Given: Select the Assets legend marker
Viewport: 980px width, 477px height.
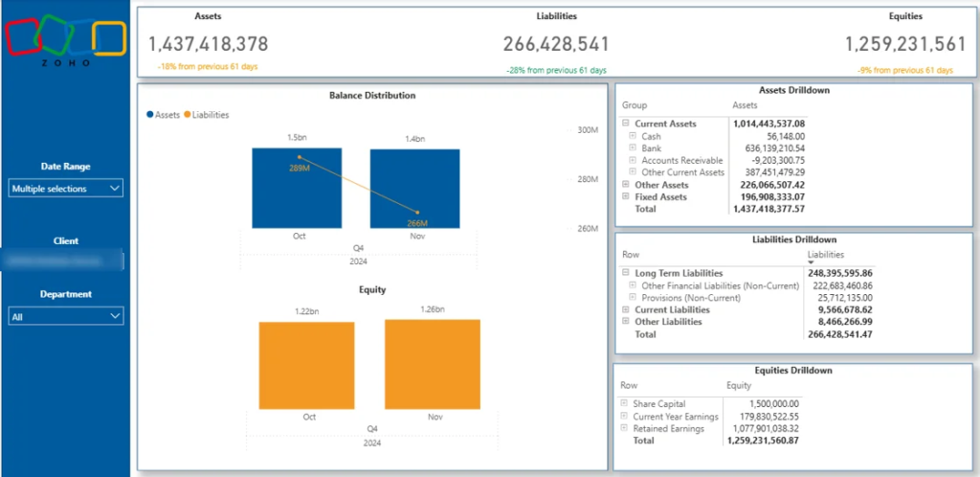Looking at the screenshot, I should 150,114.
